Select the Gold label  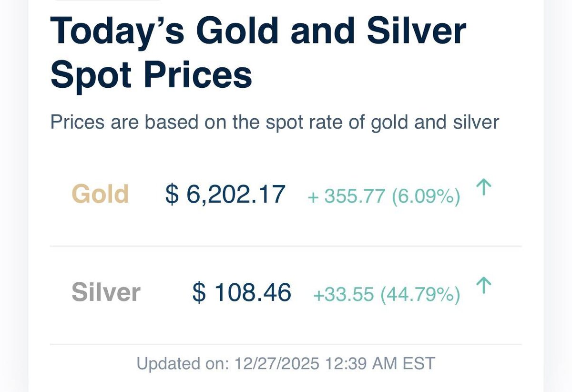point(100,195)
